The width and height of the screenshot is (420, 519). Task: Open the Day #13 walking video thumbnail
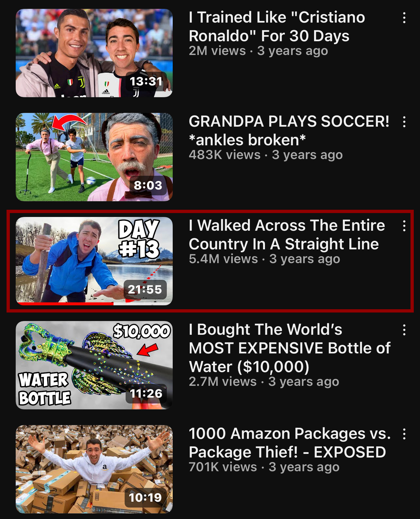[94, 261]
